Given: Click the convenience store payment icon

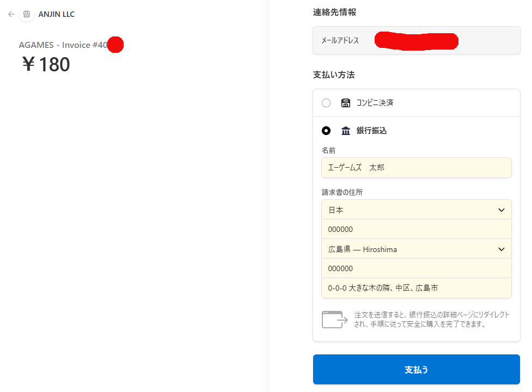Looking at the screenshot, I should pos(345,103).
